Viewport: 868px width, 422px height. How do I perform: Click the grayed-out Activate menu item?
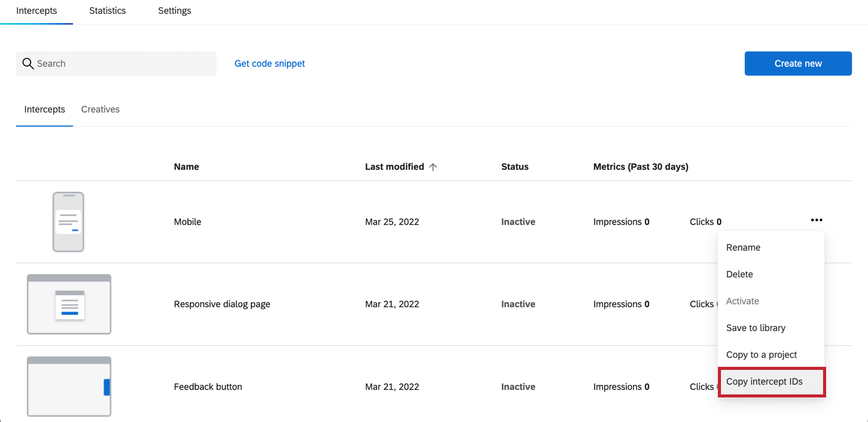click(x=742, y=301)
